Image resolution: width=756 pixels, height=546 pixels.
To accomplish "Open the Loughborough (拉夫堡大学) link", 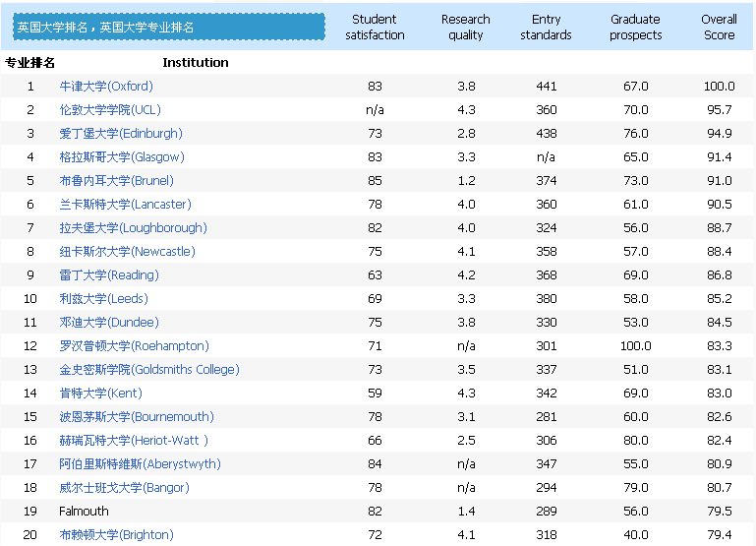I will click(133, 228).
